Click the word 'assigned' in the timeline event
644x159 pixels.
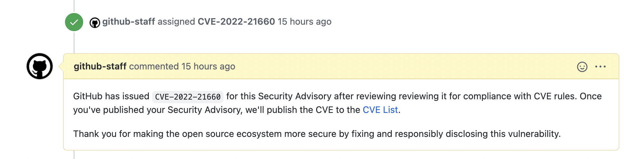click(176, 22)
